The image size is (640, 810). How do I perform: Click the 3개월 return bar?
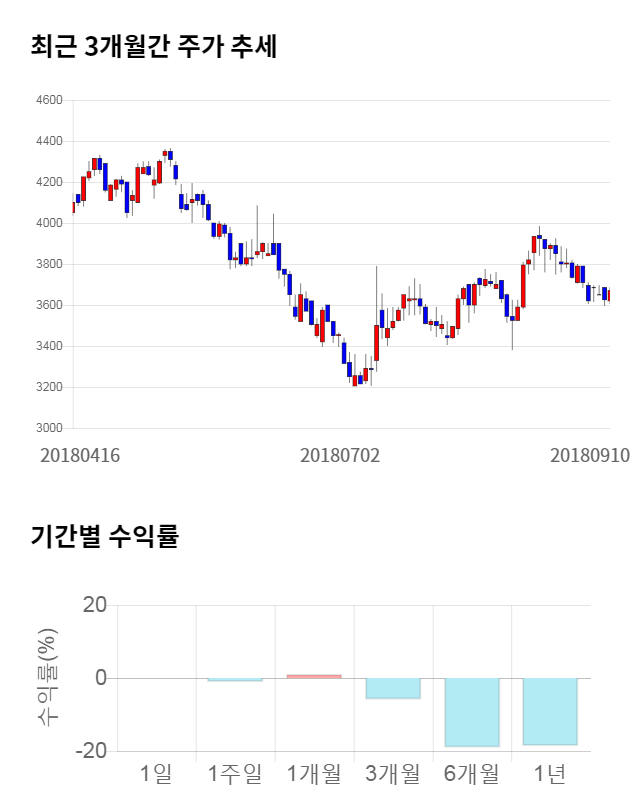click(393, 688)
